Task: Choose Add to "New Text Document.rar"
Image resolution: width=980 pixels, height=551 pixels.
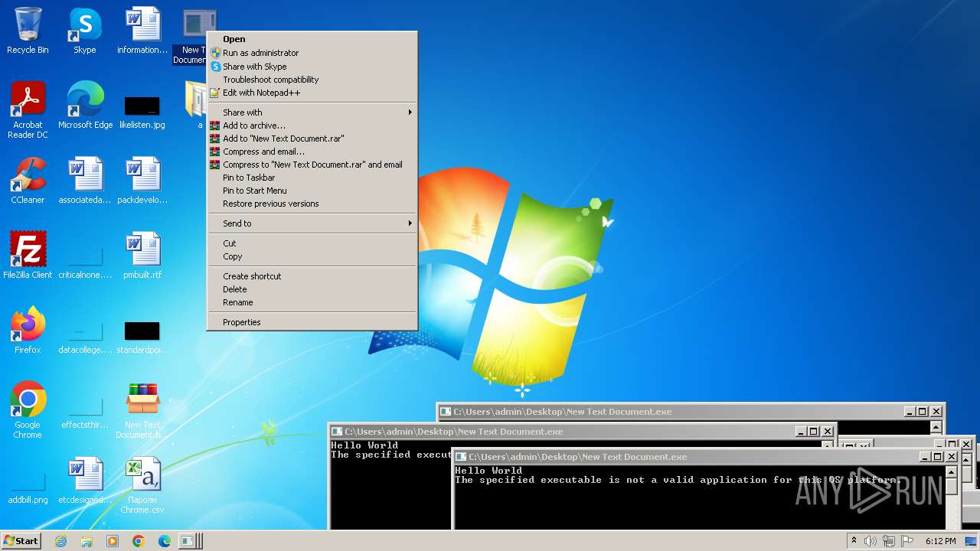Action: pyautogui.click(x=312, y=139)
